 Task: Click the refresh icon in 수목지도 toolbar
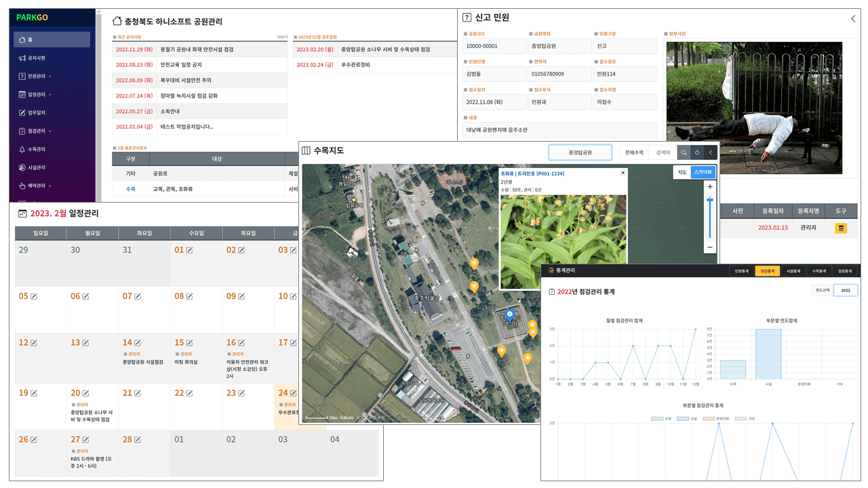click(697, 152)
